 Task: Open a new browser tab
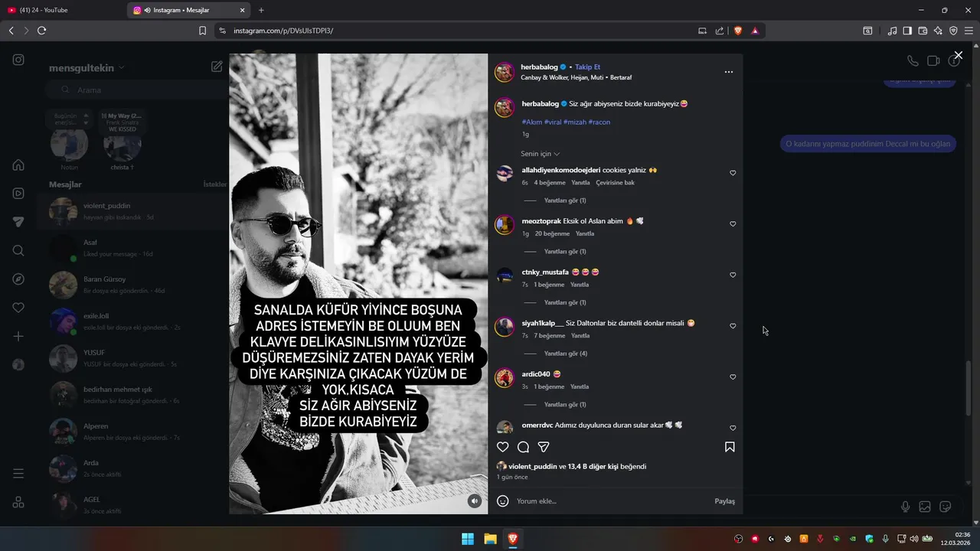[261, 10]
